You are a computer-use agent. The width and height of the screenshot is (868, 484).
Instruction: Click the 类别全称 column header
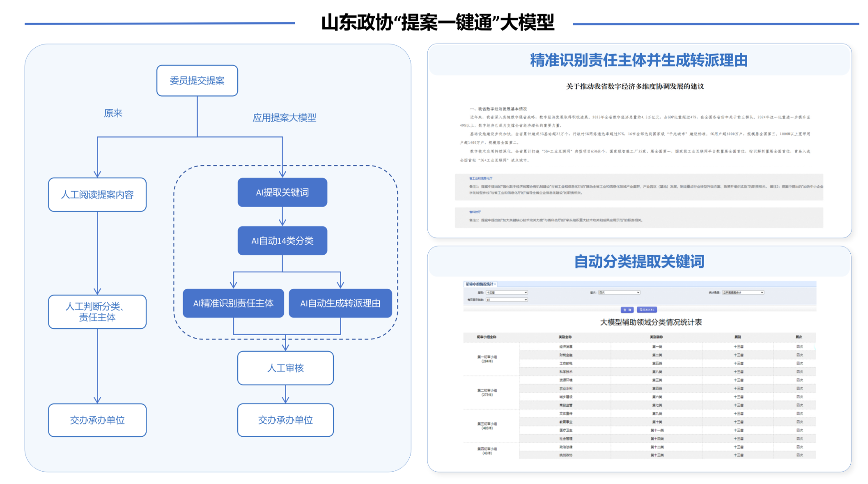[x=565, y=337]
